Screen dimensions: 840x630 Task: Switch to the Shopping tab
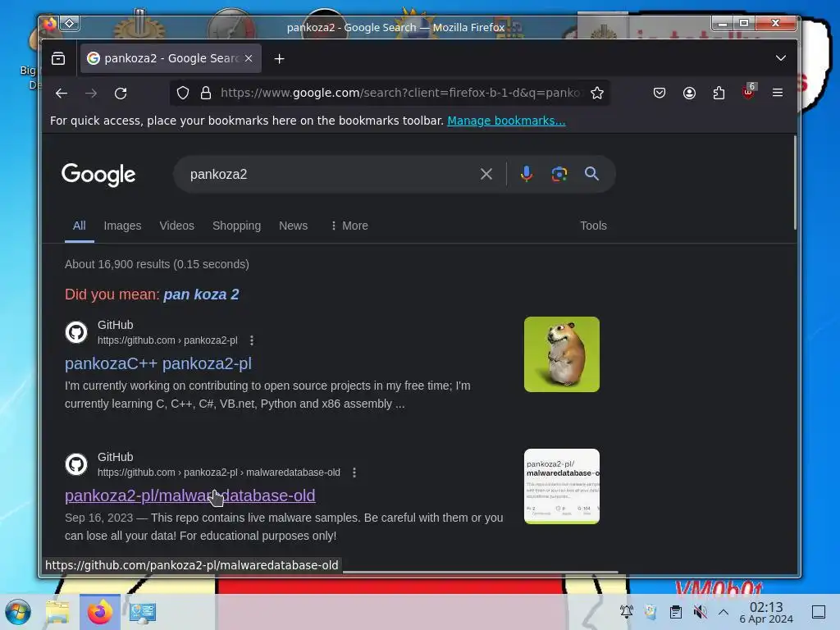[x=237, y=226]
